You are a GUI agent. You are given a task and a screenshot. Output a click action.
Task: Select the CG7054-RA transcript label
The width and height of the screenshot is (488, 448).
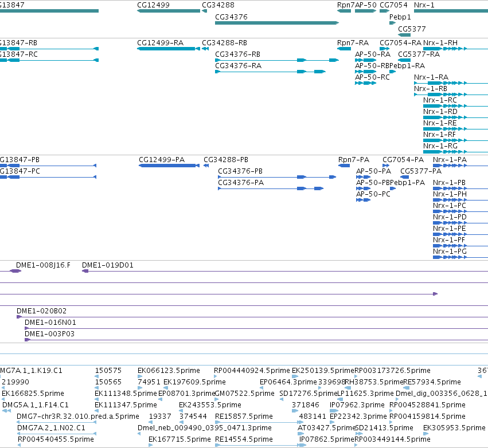click(400, 43)
